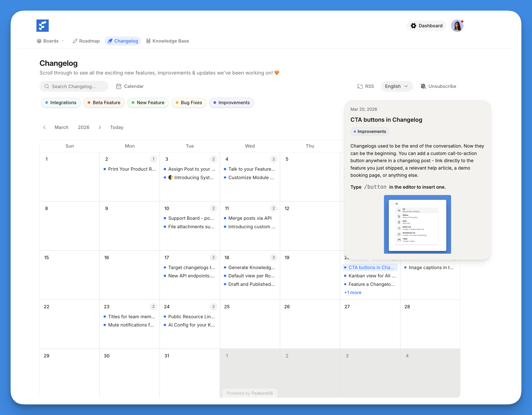Open 'AI Config for your K...' entry

[190, 325]
